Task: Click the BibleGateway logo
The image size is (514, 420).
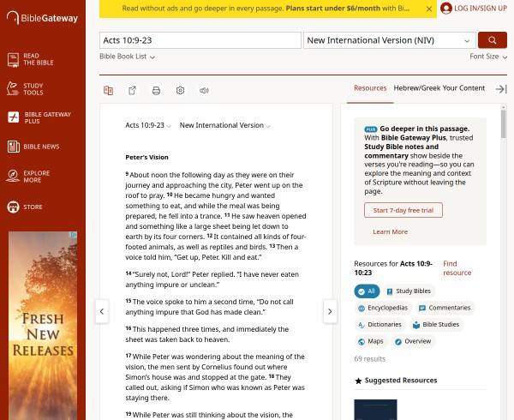Action: pyautogui.click(x=42, y=18)
